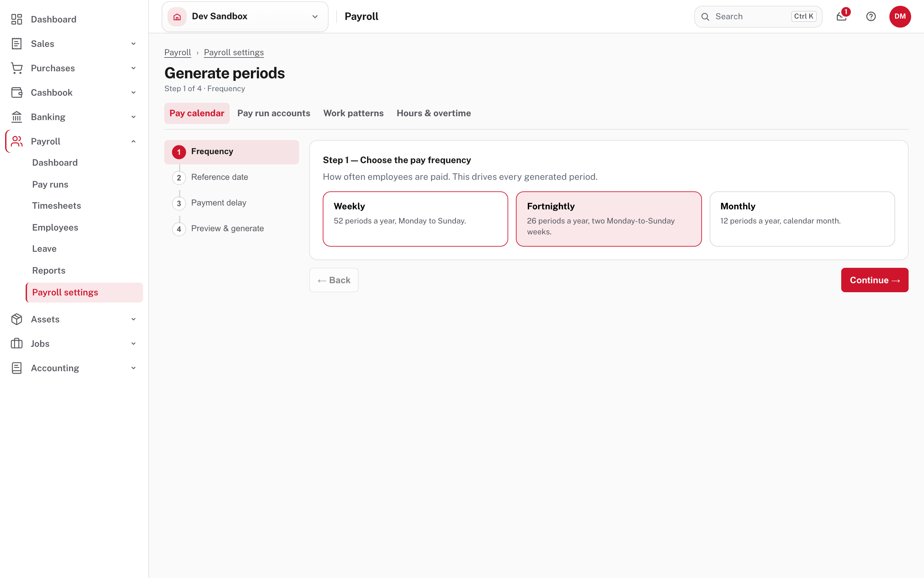Open the DM user avatar menu
Image resolution: width=924 pixels, height=578 pixels.
[x=900, y=16]
